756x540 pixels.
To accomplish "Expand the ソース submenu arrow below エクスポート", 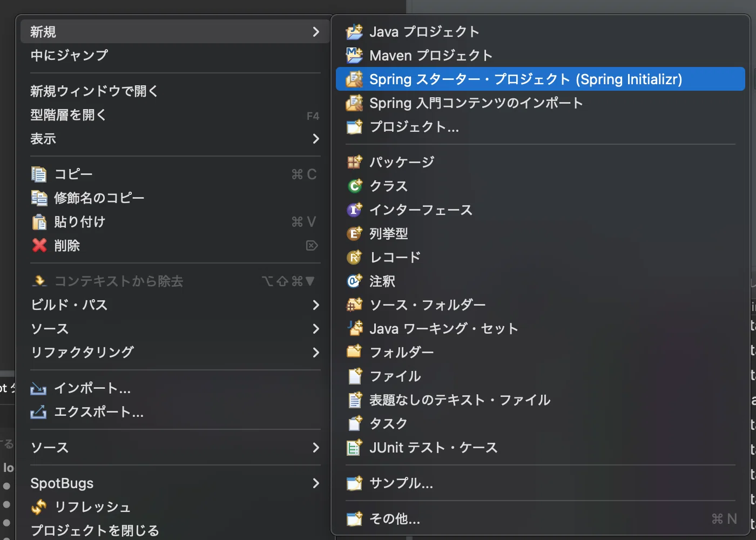I will point(316,448).
